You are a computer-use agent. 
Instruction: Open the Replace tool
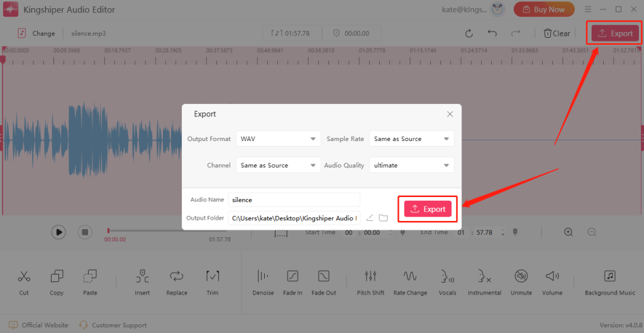click(x=177, y=283)
